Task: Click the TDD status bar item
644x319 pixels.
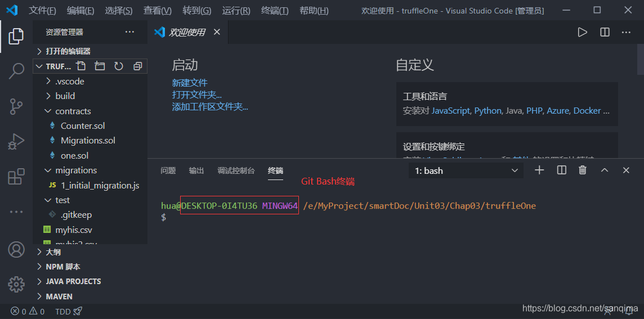Action: pos(69,311)
